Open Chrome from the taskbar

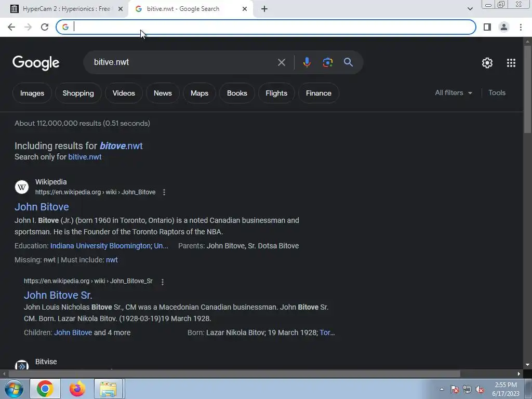click(x=45, y=389)
